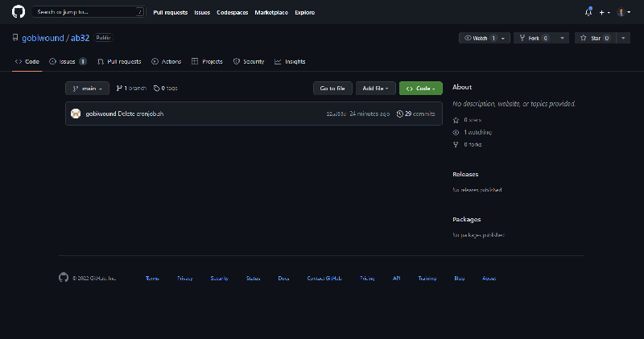View the 1 branch link
The image size is (644, 339).
click(x=131, y=89)
